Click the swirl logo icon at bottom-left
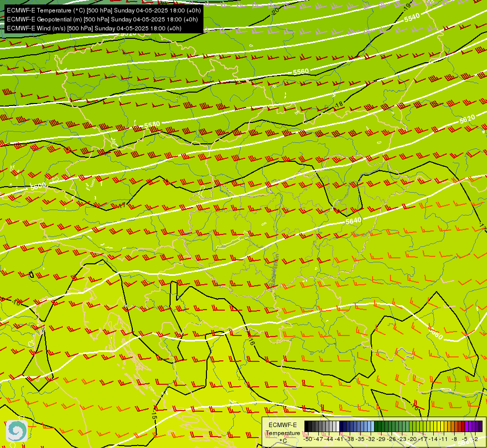This screenshot has height=448, width=487. pos(17,431)
